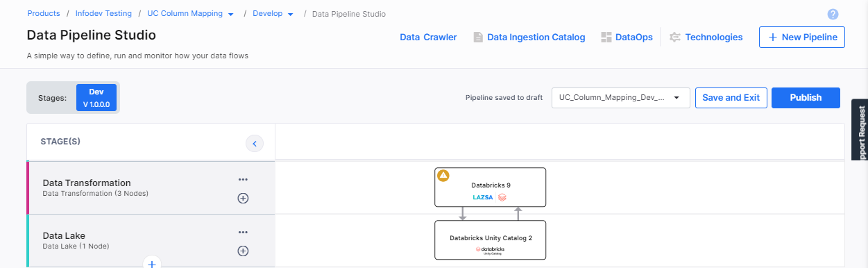Add node to Data Lake stage
The image size is (868, 268).
243,251
